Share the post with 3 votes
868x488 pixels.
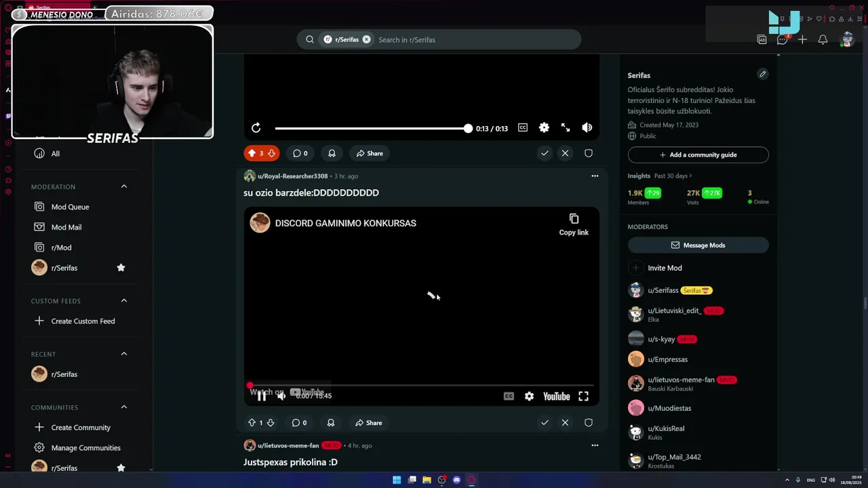pyautogui.click(x=370, y=153)
